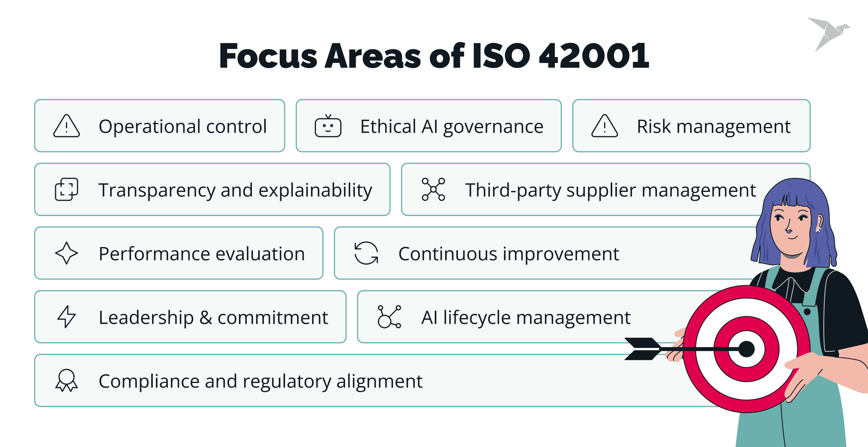
Task: Click the Transparency and explainability label
Action: (x=235, y=190)
